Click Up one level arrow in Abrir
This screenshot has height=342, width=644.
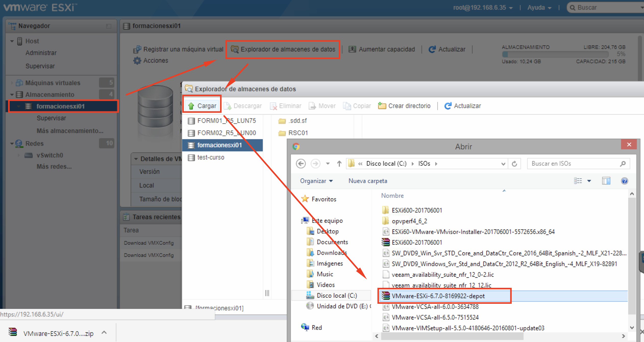339,164
